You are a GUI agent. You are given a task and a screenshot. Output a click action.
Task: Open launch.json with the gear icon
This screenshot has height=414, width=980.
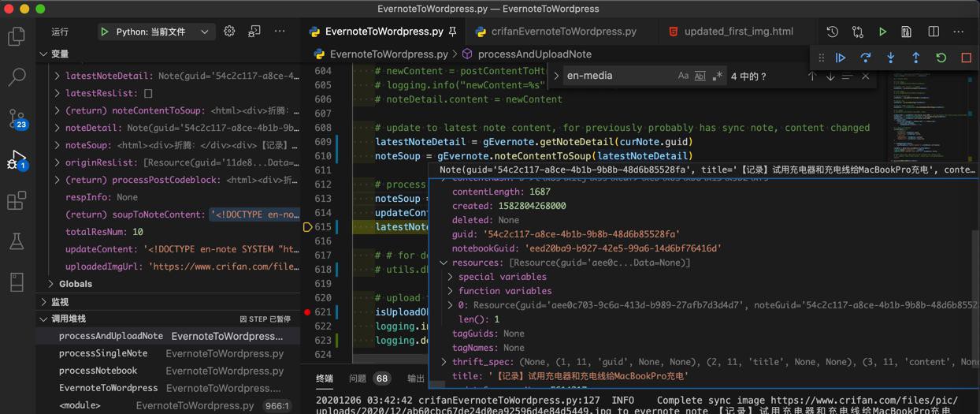coord(229,32)
